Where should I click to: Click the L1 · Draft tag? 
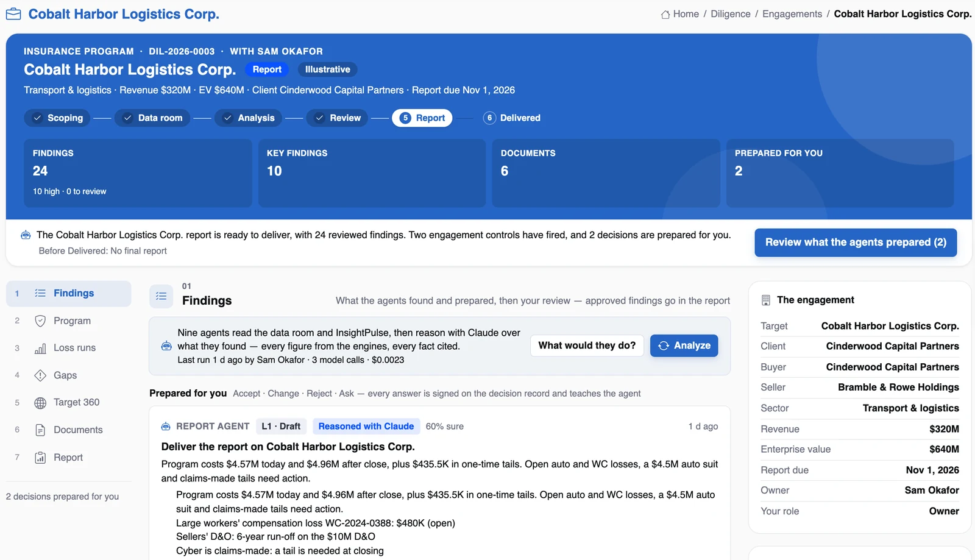pyautogui.click(x=281, y=427)
